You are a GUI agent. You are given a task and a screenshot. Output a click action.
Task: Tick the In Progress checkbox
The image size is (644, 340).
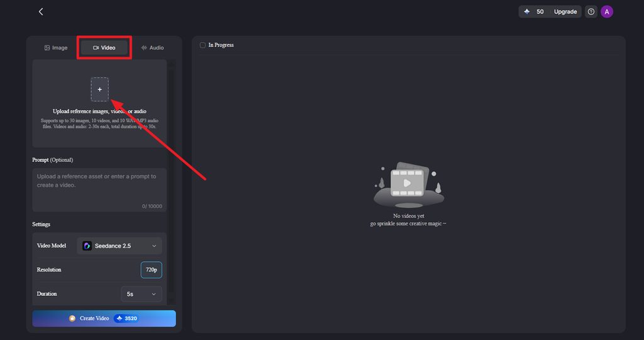pos(203,45)
